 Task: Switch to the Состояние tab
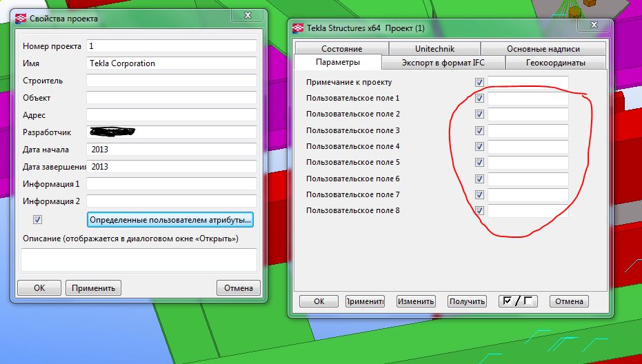click(x=342, y=49)
